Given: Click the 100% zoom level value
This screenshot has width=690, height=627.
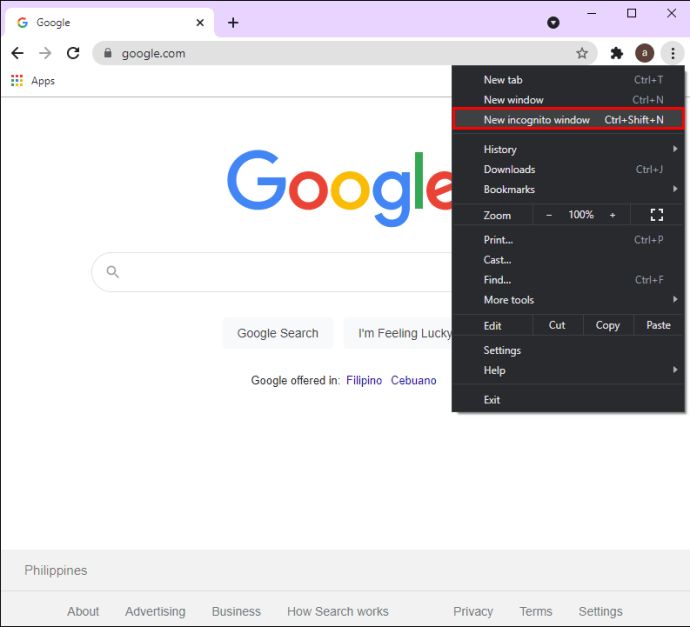Looking at the screenshot, I should coord(581,215).
